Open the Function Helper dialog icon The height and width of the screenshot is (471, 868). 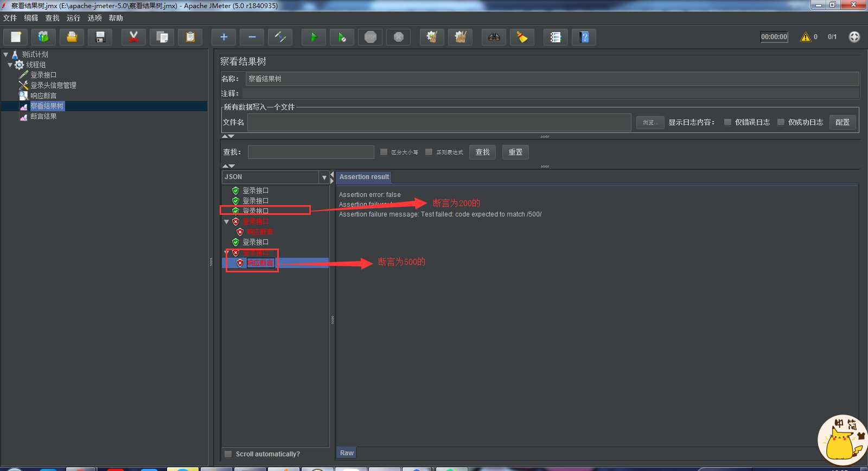click(556, 37)
